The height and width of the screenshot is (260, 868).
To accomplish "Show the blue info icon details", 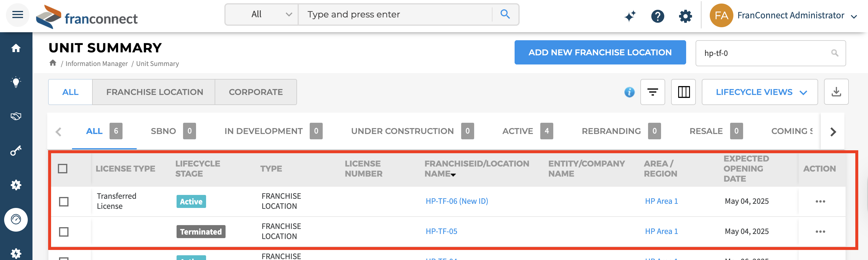I will [629, 92].
